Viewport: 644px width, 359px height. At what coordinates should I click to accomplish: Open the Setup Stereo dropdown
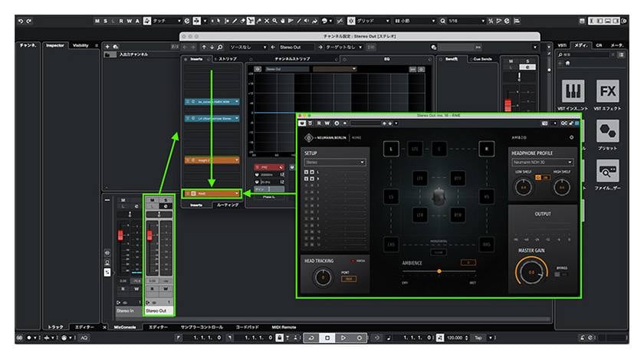click(334, 163)
